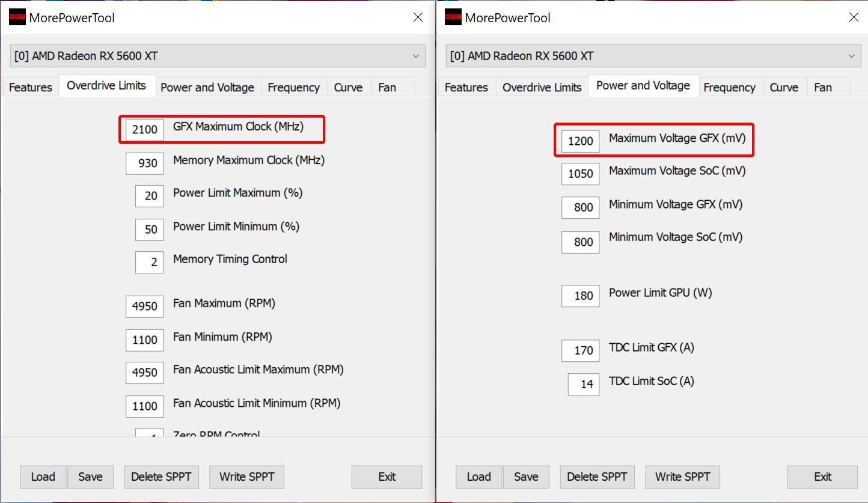Click the Memory Maximum Clock value field
The height and width of the screenshot is (503, 868).
[x=145, y=163]
